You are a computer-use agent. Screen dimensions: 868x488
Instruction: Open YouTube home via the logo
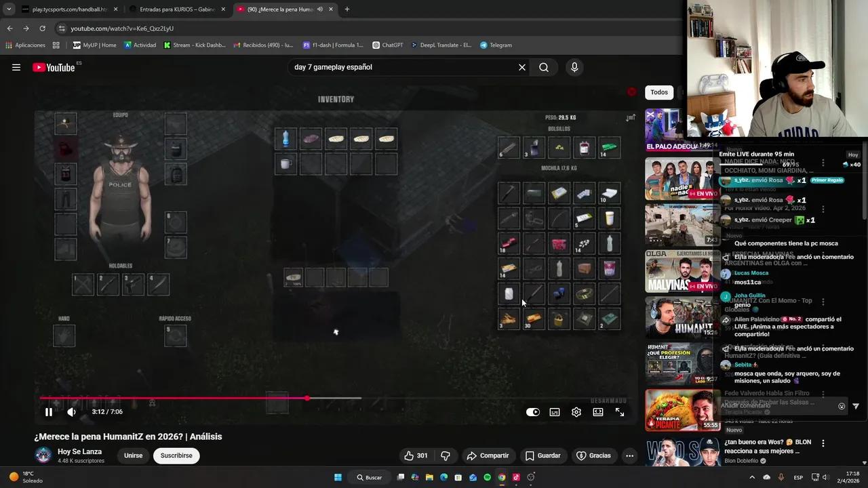[x=53, y=67]
